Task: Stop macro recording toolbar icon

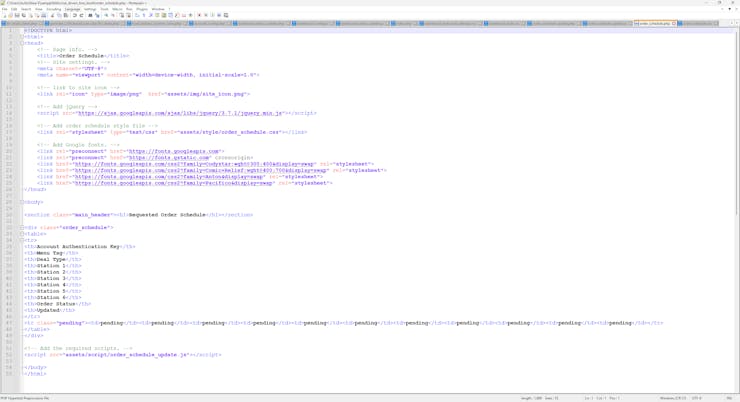Action: (206, 15)
